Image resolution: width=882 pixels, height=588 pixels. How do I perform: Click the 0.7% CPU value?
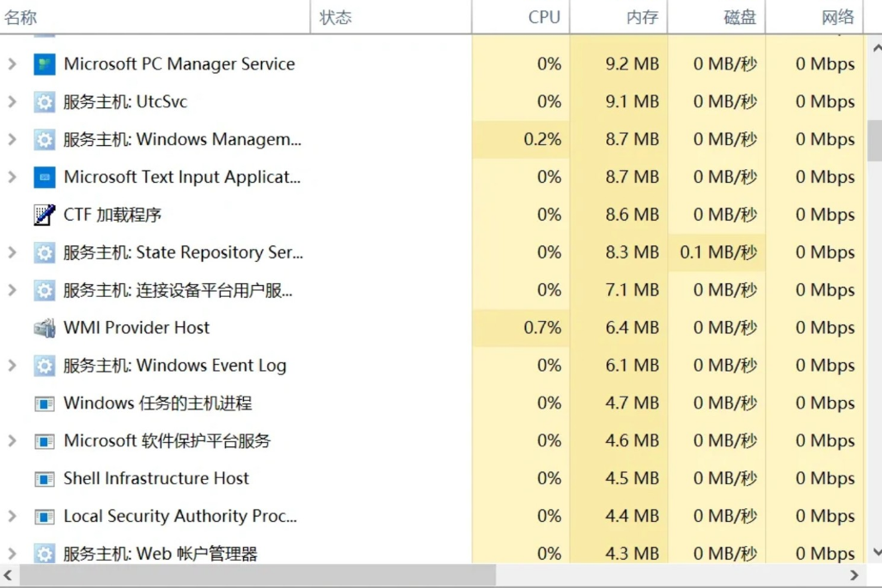pos(542,328)
